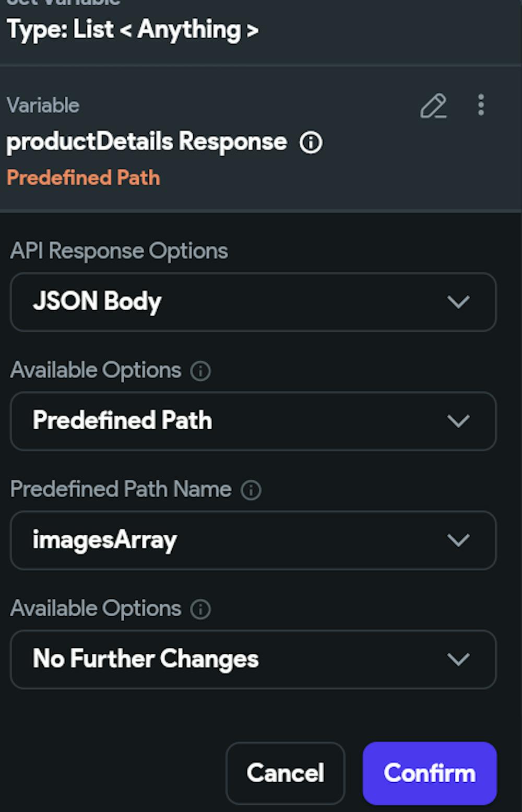Click the Variable section label
The width and height of the screenshot is (522, 812).
43,105
